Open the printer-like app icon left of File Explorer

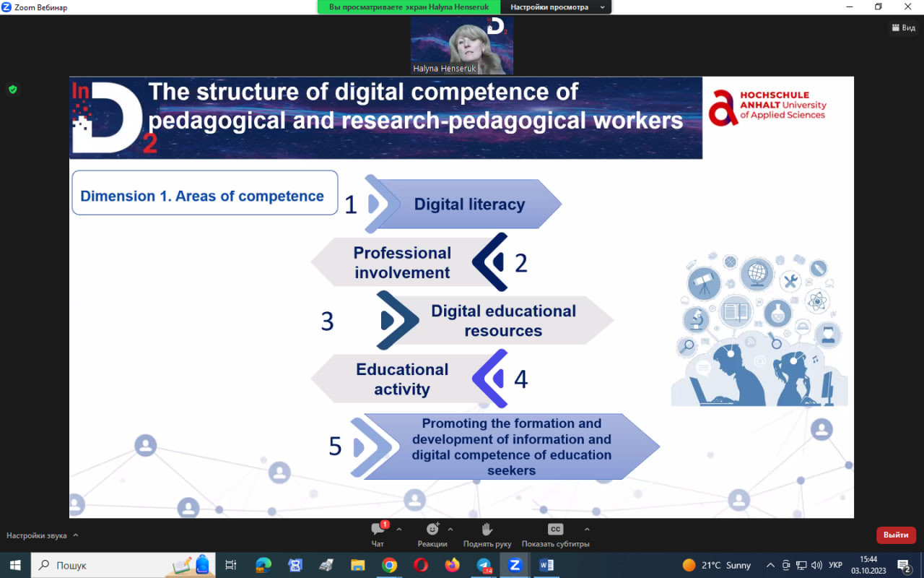tap(326, 565)
